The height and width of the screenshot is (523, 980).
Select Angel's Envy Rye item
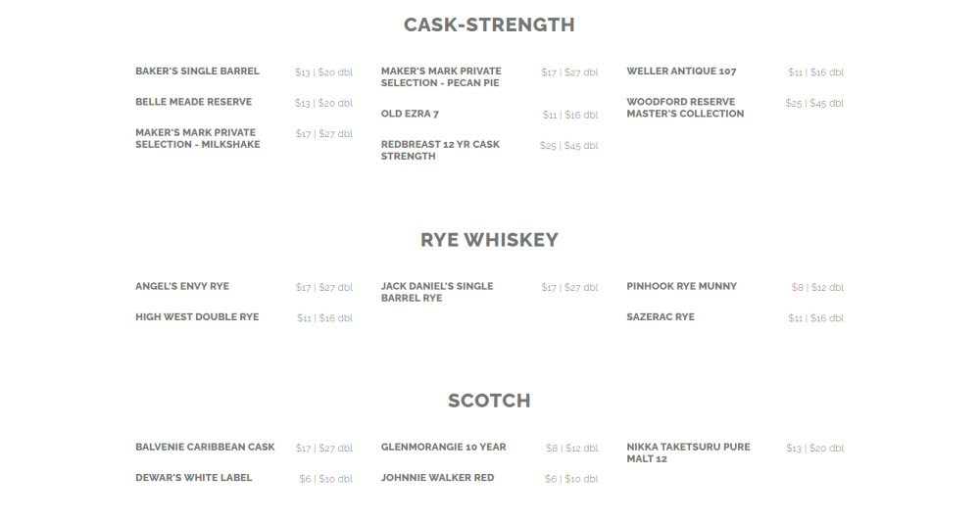[181, 287]
